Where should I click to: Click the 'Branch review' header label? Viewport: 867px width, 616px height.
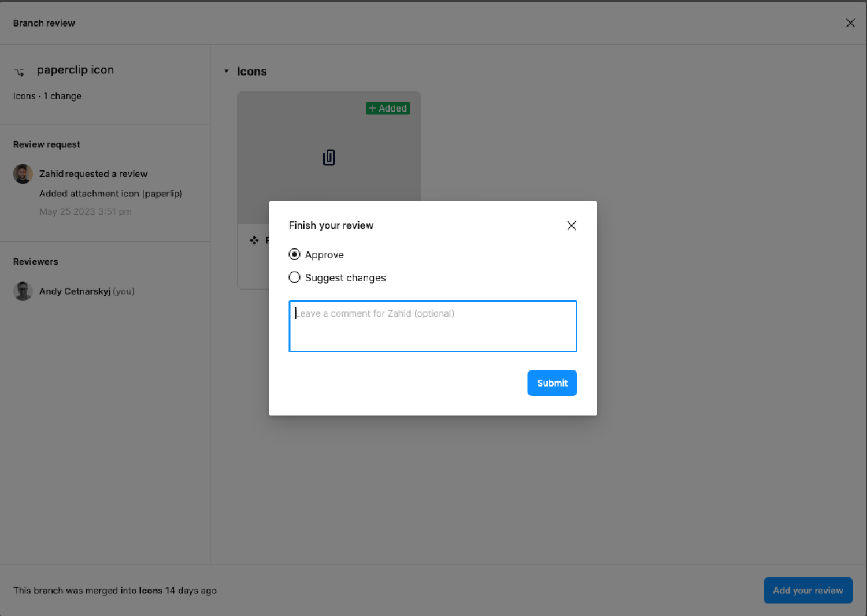pyautogui.click(x=44, y=23)
